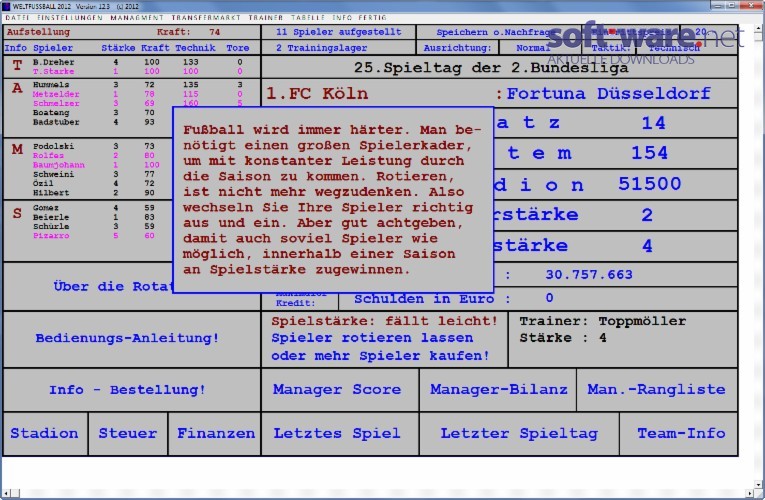Select goalkeeper B.Dreher
765x500 pixels.
[x=54, y=62]
